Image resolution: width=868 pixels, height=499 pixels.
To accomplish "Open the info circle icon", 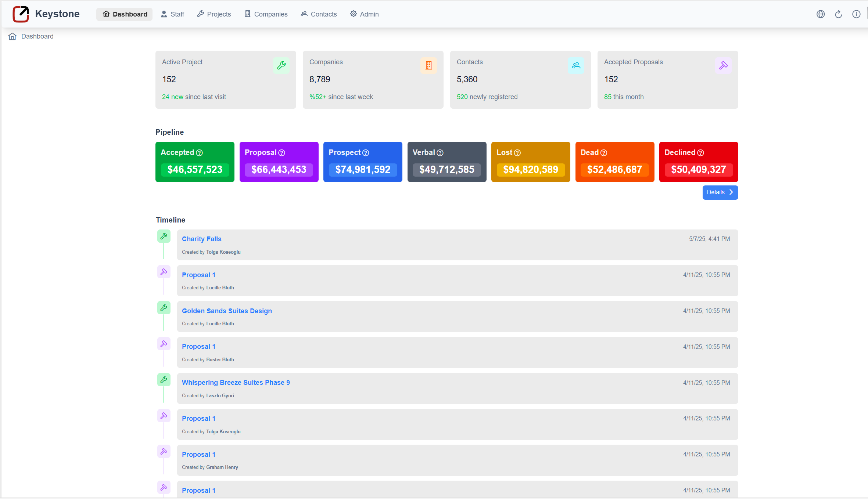I will coord(856,14).
